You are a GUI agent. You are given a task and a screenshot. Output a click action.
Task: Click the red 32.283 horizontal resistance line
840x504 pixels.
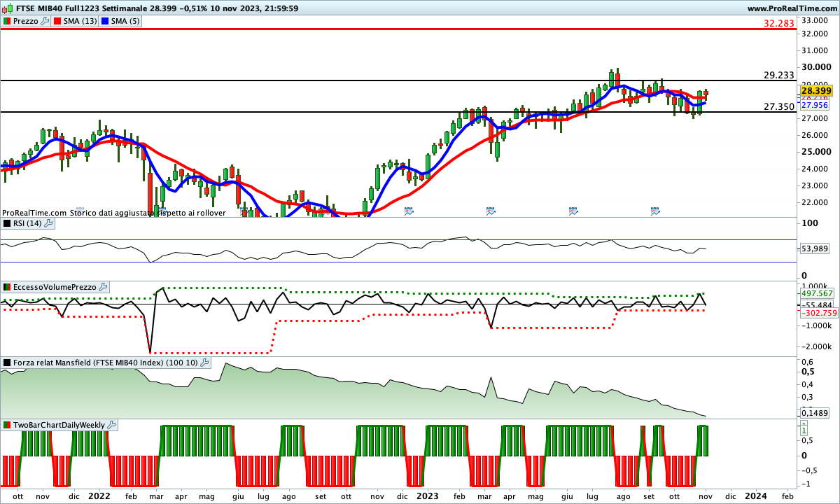coord(399,29)
